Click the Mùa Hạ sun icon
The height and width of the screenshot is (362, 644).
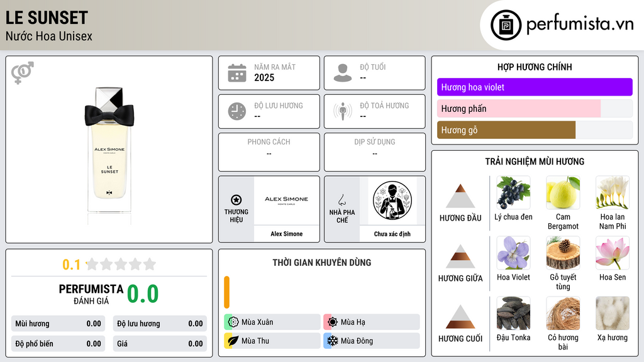coord(333,322)
